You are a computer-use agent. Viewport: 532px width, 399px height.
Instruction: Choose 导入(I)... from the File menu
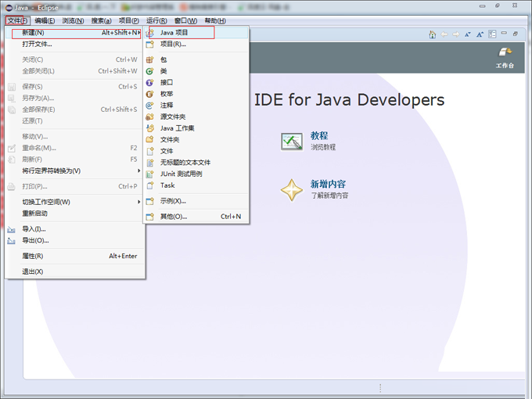coord(34,229)
